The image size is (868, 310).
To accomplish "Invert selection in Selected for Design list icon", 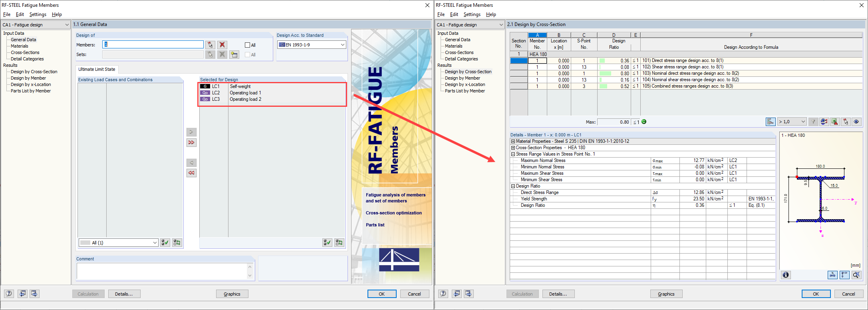I will (x=339, y=243).
